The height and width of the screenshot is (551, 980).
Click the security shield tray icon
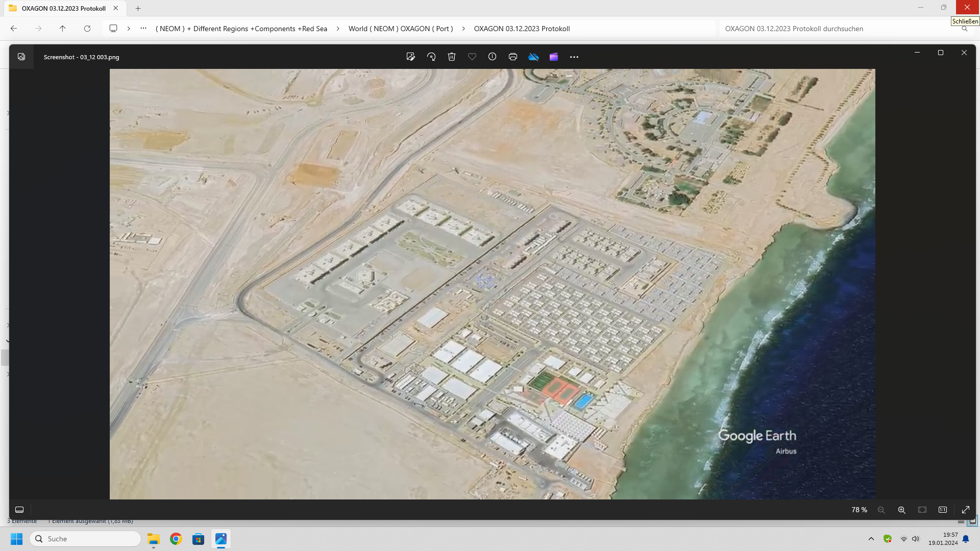tap(888, 539)
